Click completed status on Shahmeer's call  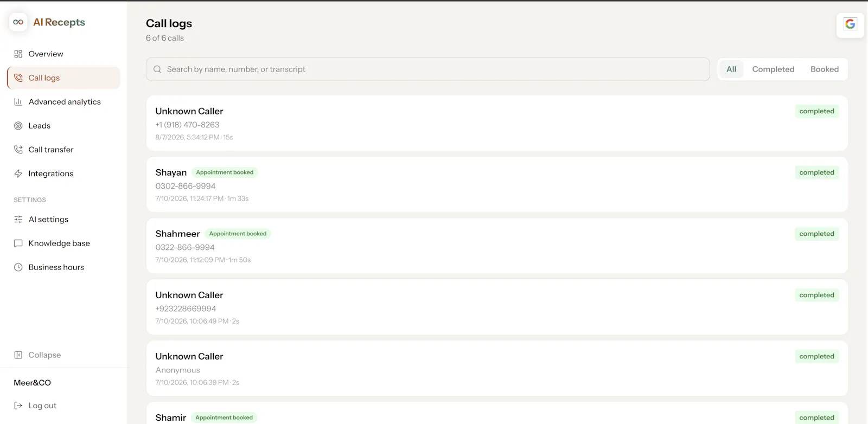(816, 234)
